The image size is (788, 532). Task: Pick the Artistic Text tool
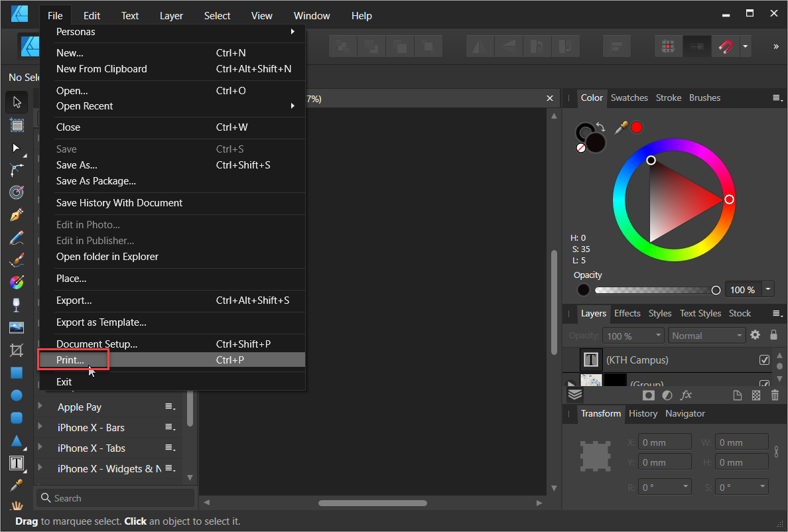[x=17, y=463]
